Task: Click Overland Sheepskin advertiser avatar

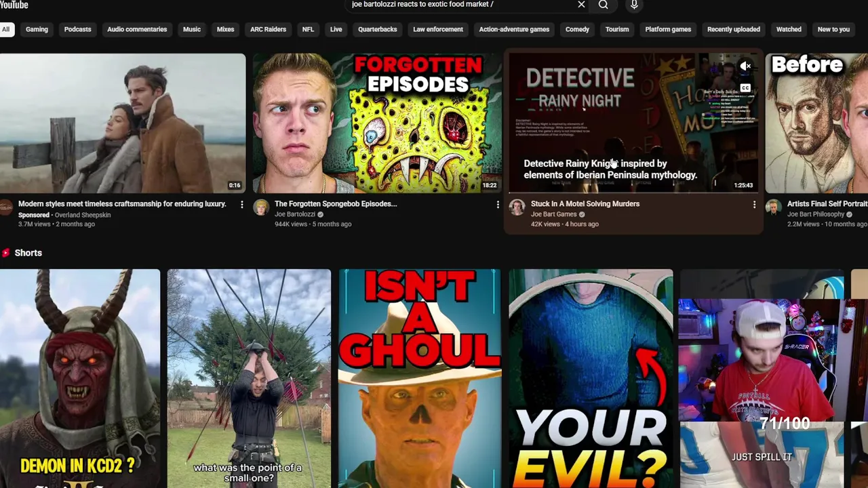Action: coord(5,207)
